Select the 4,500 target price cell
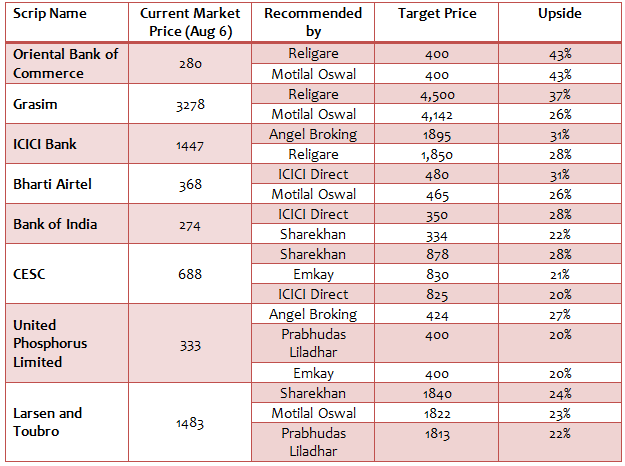625x466 pixels. (437, 94)
